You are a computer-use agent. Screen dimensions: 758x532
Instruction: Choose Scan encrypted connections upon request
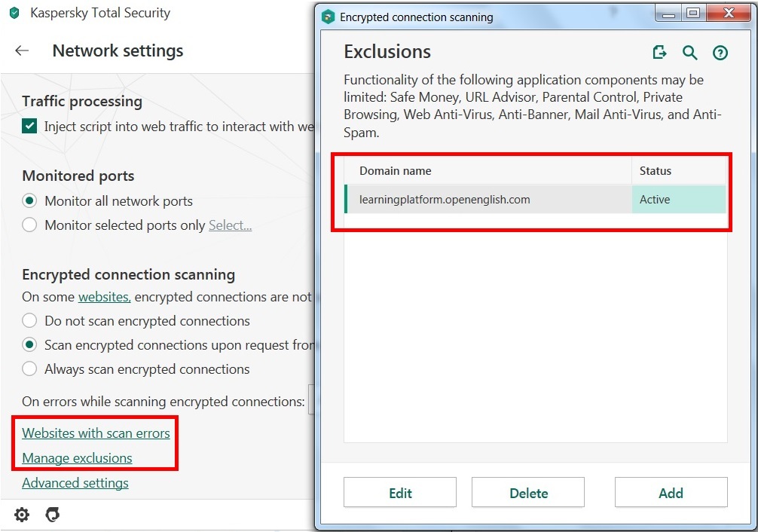pos(29,345)
